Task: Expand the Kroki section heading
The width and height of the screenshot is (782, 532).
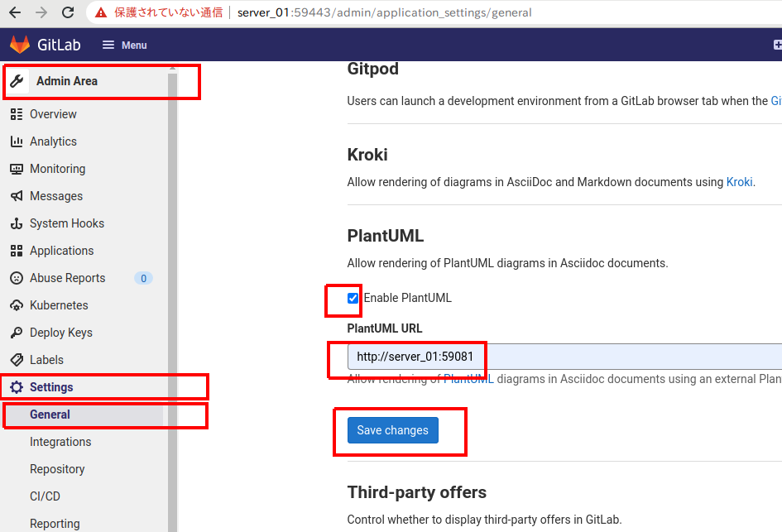Action: click(x=367, y=155)
